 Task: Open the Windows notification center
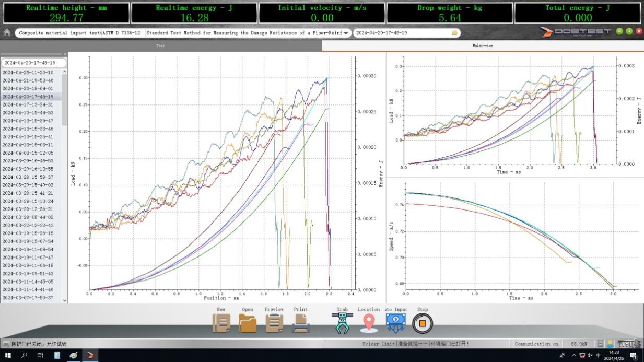(633, 355)
